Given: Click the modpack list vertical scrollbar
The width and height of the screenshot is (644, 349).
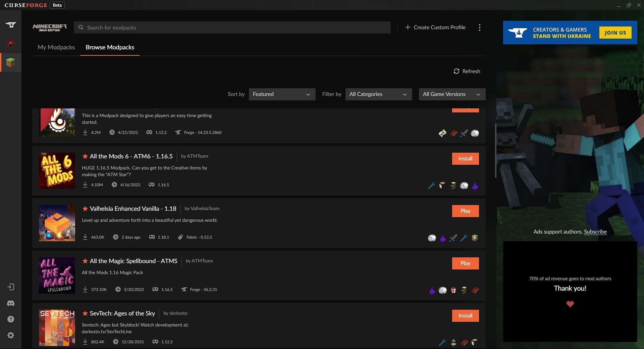Looking at the screenshot, I should (495, 151).
